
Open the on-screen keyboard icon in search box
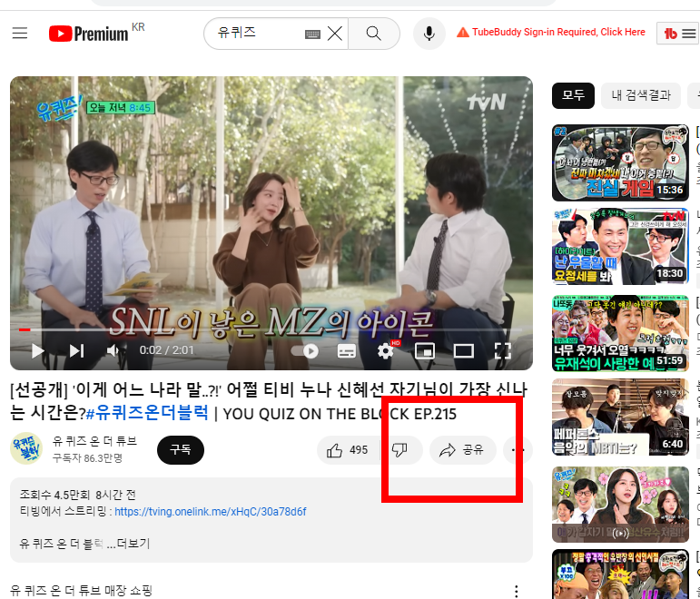312,34
